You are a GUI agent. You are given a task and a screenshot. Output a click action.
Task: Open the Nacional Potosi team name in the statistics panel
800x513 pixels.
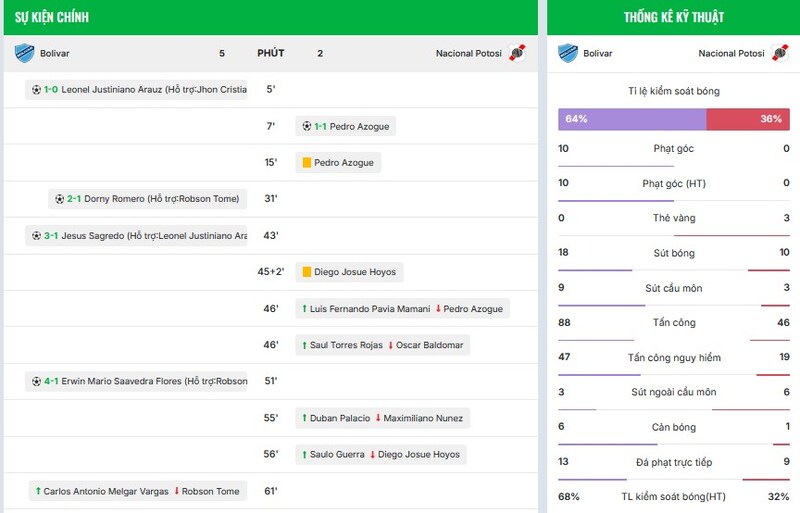tap(731, 53)
